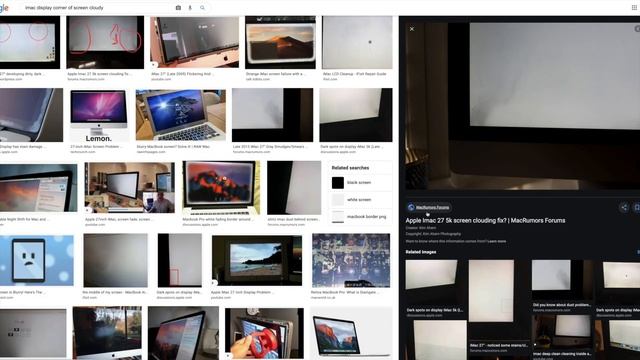The height and width of the screenshot is (360, 640).
Task: Click the voice search microphone icon
Action: click(x=190, y=8)
